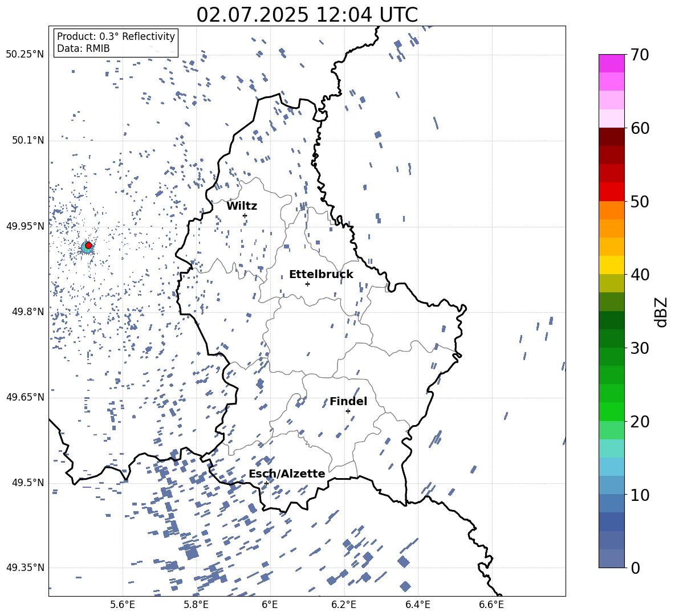
Task: Click the Data: RMIB text
Action: [83, 48]
